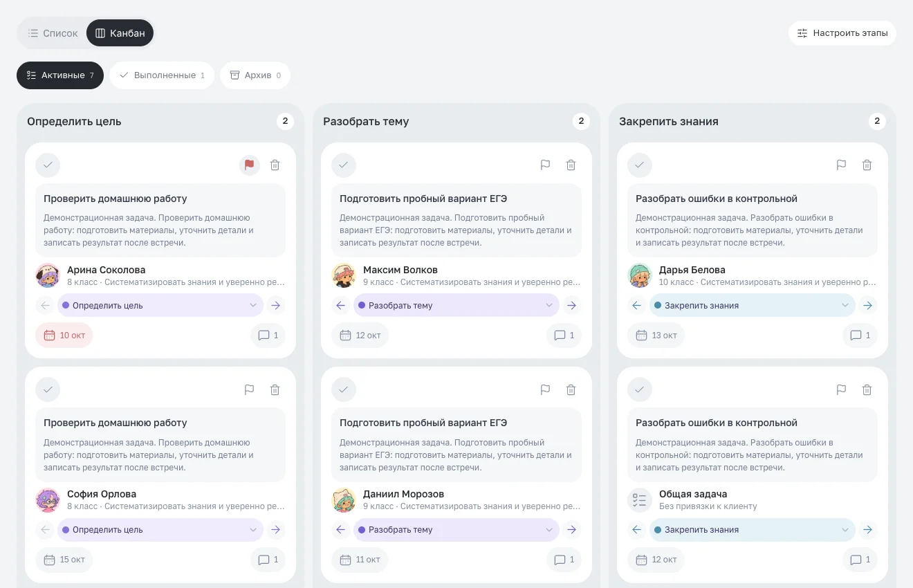Image resolution: width=913 pixels, height=588 pixels.
Task: Open comments on Даниил Морозов's task
Action: tap(564, 560)
